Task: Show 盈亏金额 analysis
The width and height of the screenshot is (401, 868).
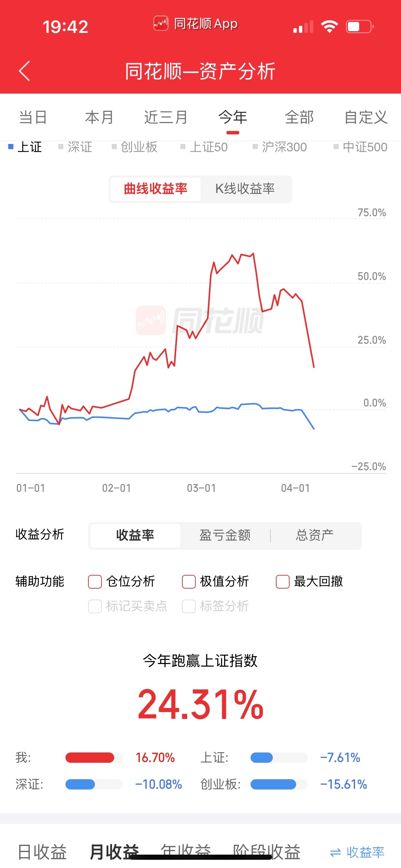Action: coord(225,535)
